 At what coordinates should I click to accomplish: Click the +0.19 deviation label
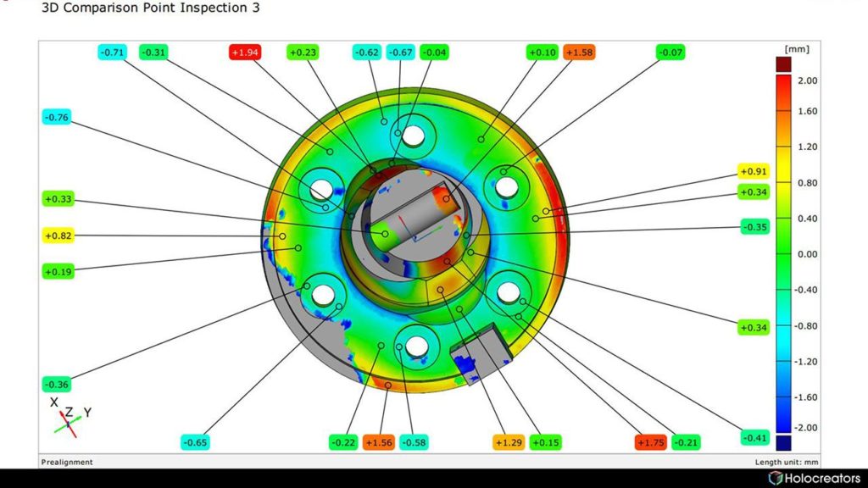coord(58,272)
